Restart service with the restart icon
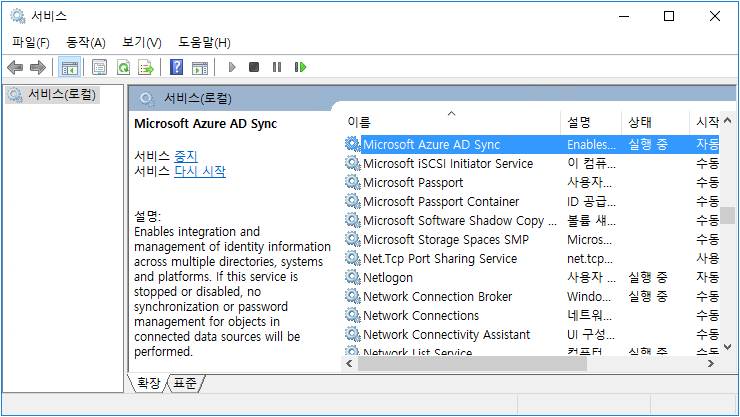Viewport: 740px width, 417px height. coord(300,67)
